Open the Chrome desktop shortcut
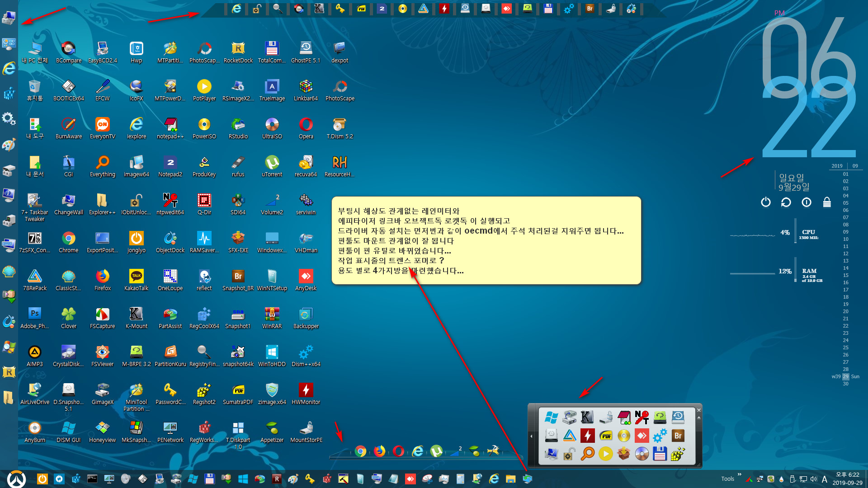This screenshot has height=488, width=868. [x=69, y=242]
